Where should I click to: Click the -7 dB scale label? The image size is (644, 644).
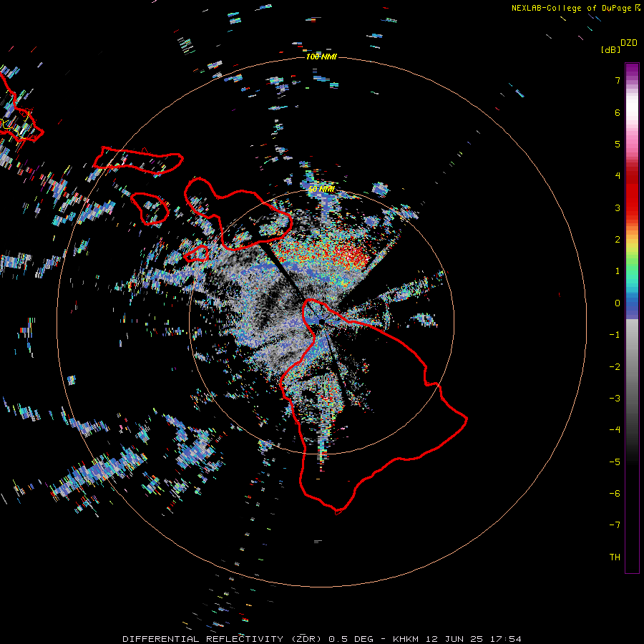click(x=615, y=525)
